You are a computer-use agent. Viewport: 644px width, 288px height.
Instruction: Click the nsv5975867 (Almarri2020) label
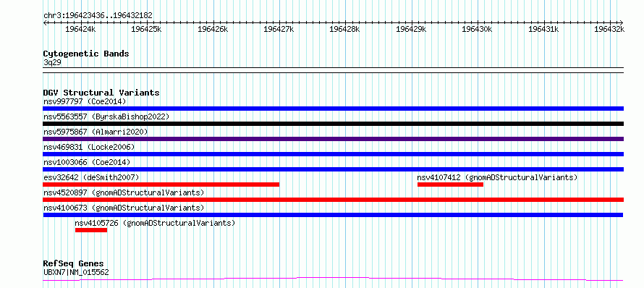[96, 132]
